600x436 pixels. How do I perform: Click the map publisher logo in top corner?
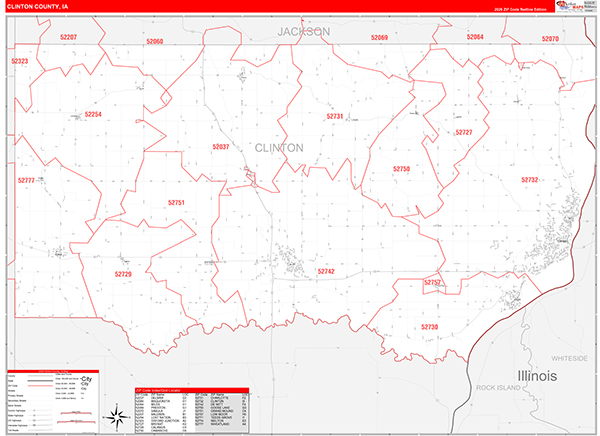click(575, 5)
